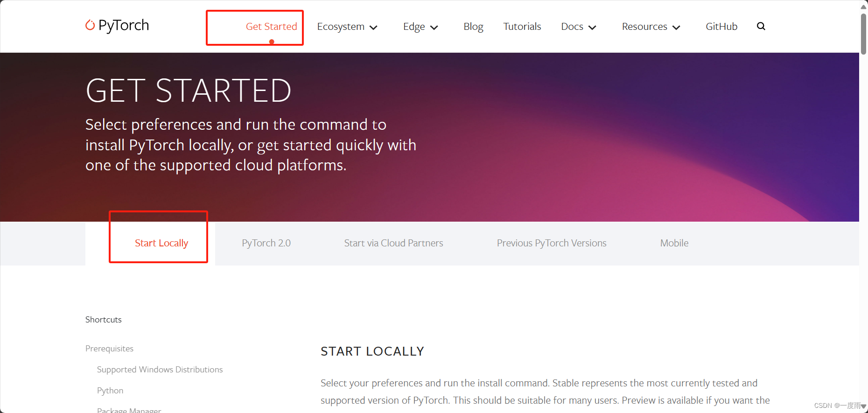Visit the GitHub link

click(721, 27)
